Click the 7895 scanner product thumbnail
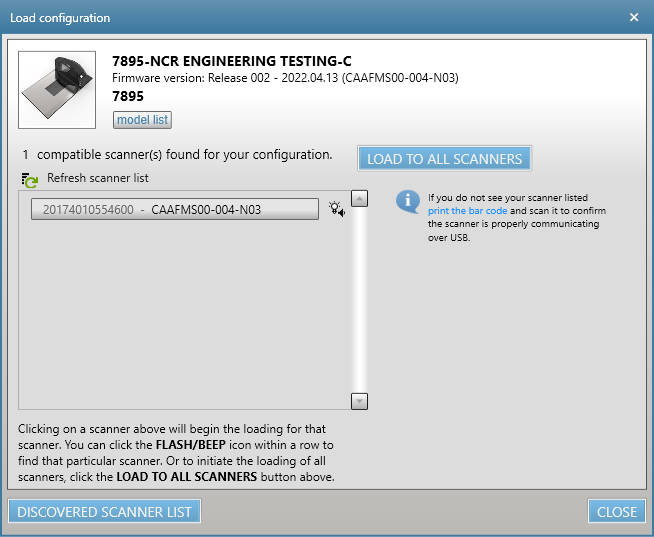 tap(57, 90)
